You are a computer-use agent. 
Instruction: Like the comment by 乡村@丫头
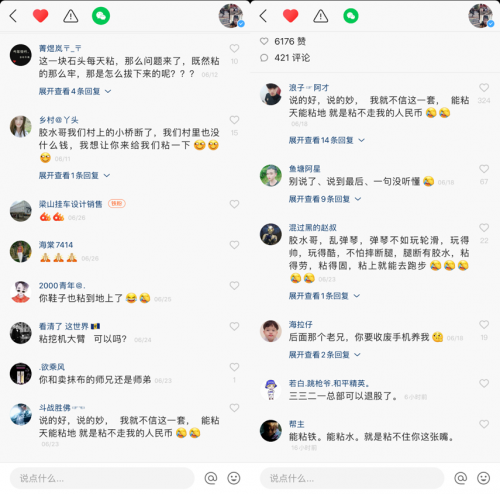coord(234,120)
